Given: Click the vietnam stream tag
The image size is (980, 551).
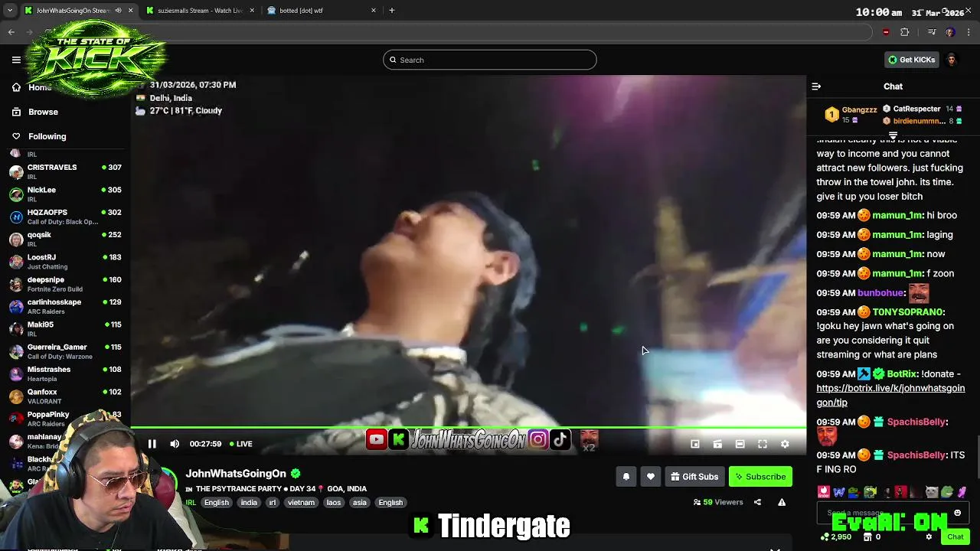Looking at the screenshot, I should pos(301,503).
